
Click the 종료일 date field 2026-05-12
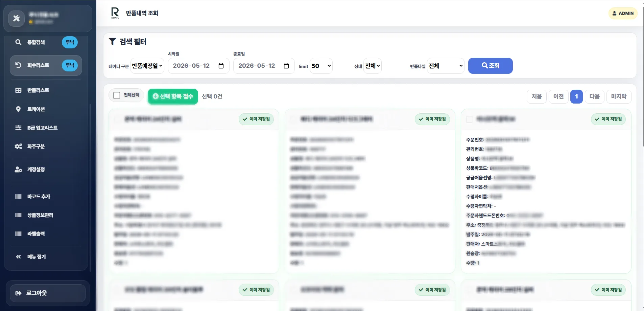(264, 66)
